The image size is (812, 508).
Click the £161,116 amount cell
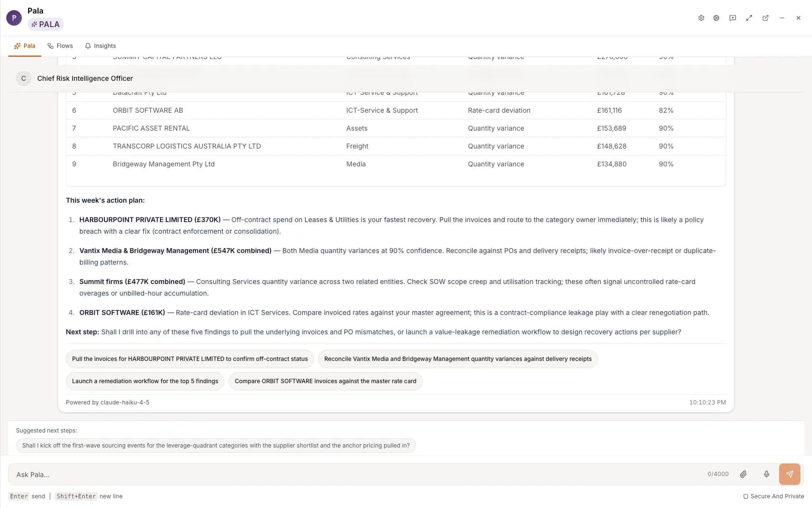pyautogui.click(x=609, y=110)
